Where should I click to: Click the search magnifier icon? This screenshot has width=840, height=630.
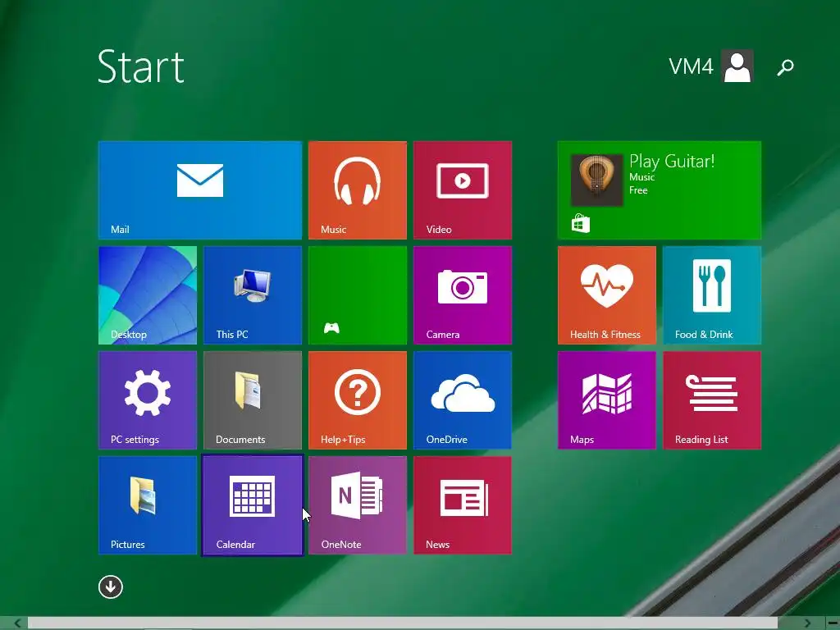click(785, 67)
